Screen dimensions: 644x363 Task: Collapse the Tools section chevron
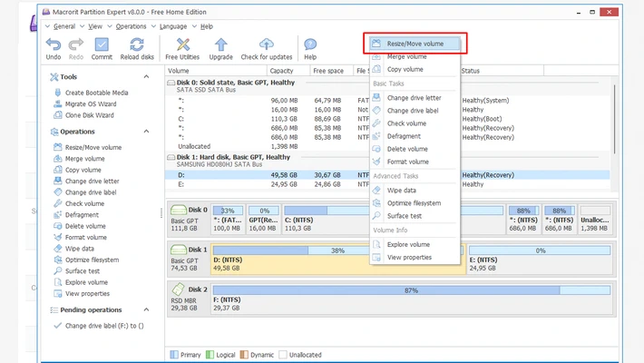click(x=146, y=77)
